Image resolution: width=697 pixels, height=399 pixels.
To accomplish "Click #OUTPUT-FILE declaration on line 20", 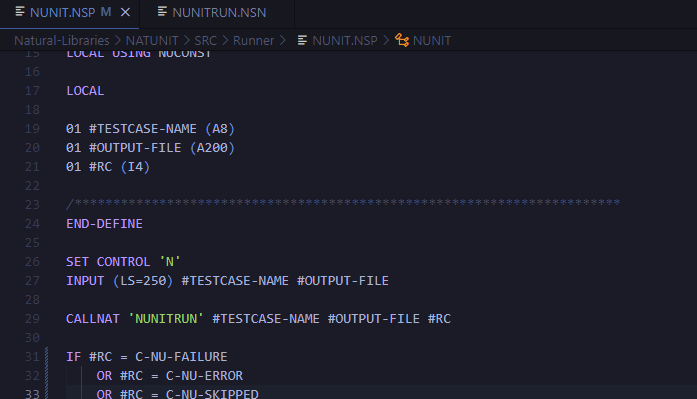I will point(135,148).
